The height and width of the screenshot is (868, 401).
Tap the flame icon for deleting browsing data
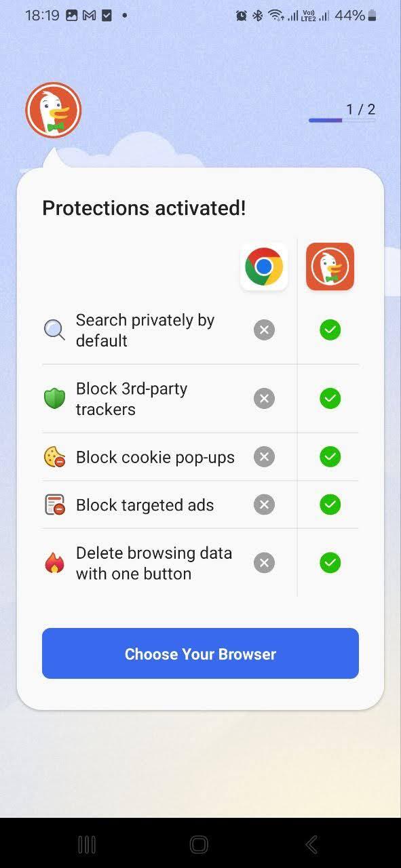tap(54, 562)
